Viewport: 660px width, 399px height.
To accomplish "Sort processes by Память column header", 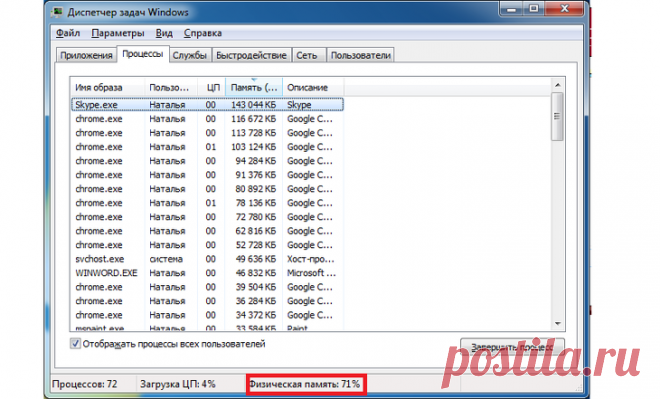I will [254, 88].
